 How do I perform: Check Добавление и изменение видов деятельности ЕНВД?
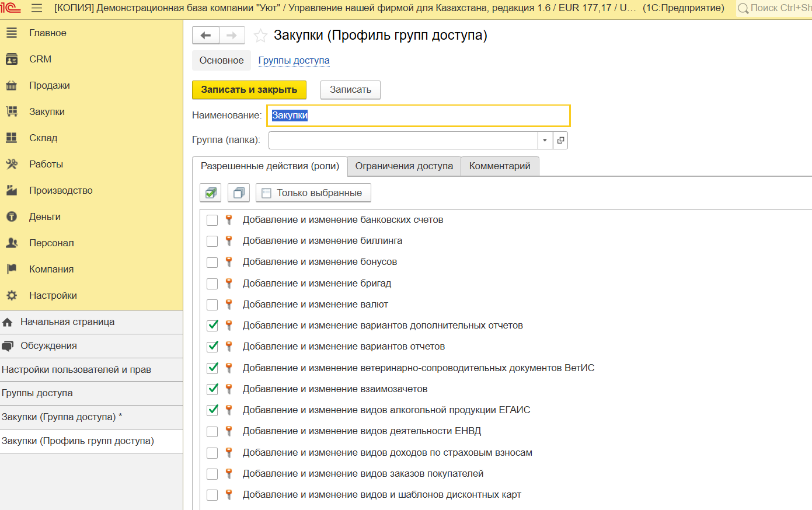[x=212, y=431]
